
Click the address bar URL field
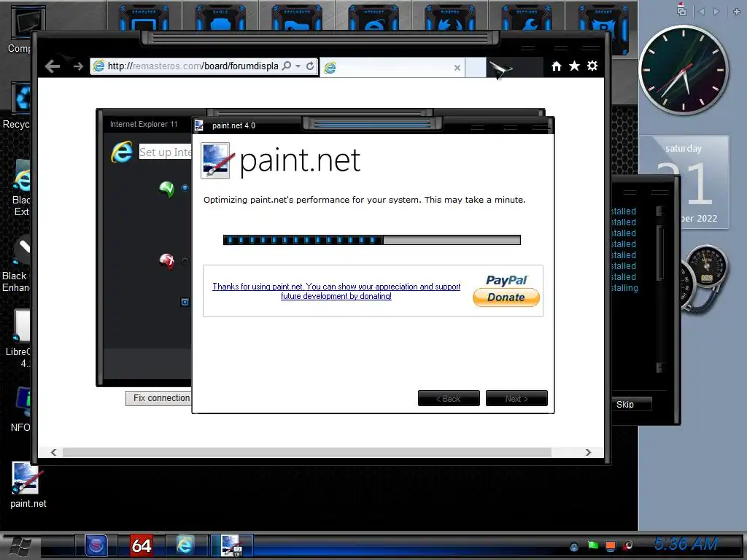coord(193,66)
